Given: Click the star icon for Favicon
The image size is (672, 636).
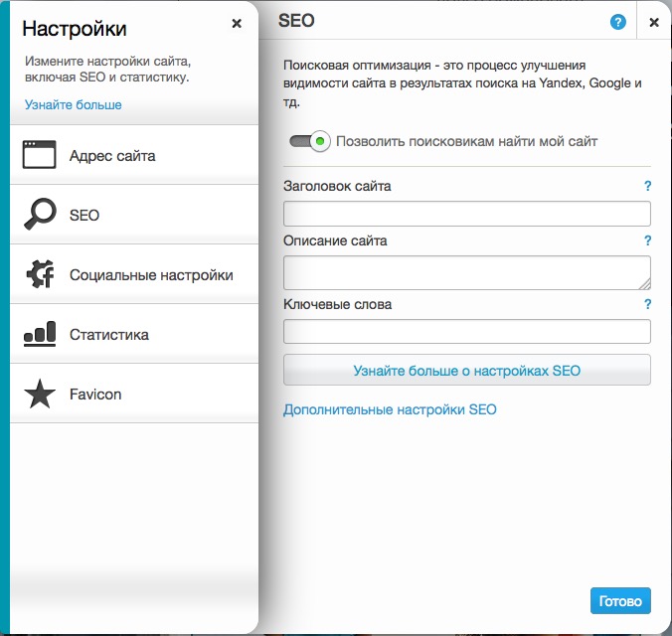Looking at the screenshot, I should tap(40, 395).
